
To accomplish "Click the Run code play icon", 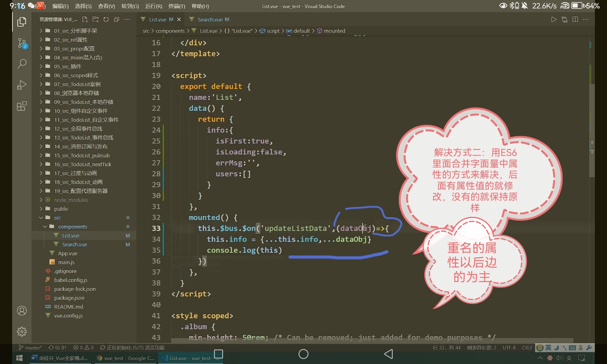I will 554,19.
